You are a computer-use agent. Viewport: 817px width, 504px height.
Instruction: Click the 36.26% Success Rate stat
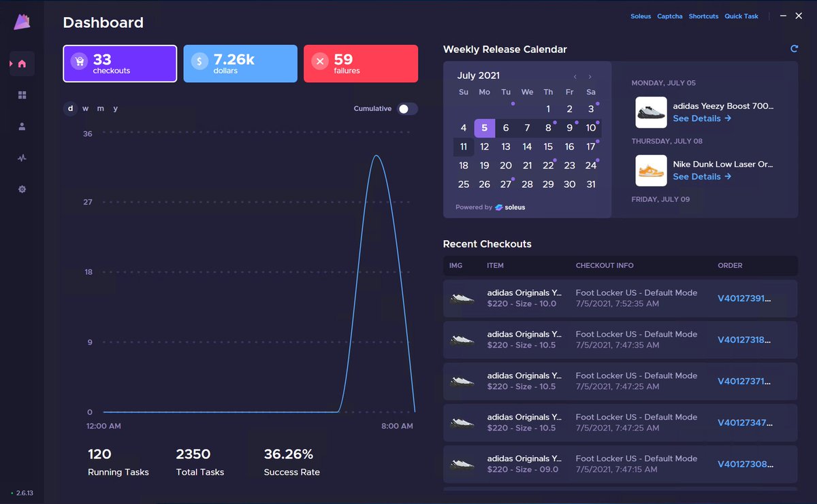[292, 462]
